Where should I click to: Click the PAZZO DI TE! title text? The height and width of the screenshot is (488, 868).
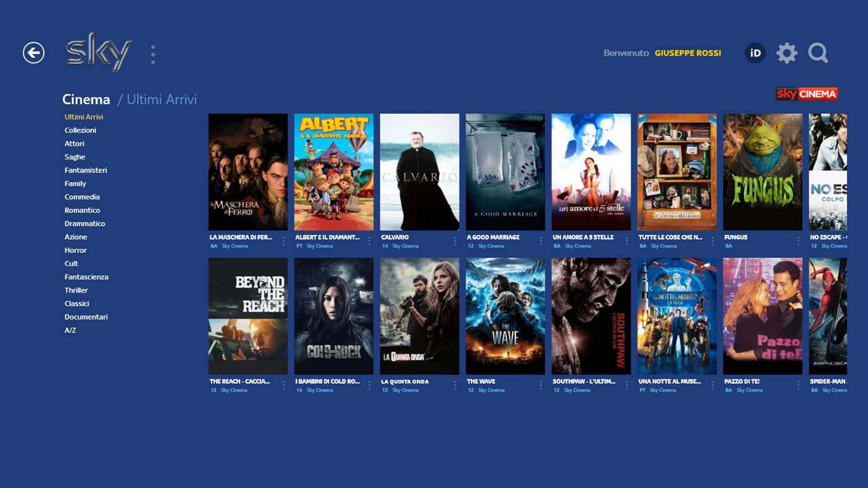click(742, 381)
